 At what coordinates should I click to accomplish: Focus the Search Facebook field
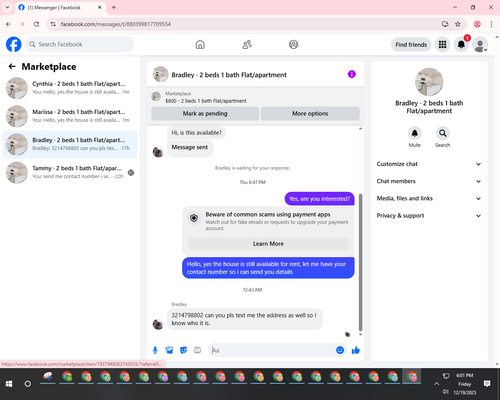click(x=79, y=44)
